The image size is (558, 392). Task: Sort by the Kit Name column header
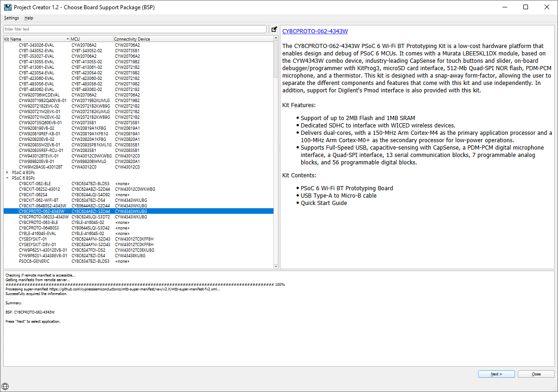coord(36,39)
